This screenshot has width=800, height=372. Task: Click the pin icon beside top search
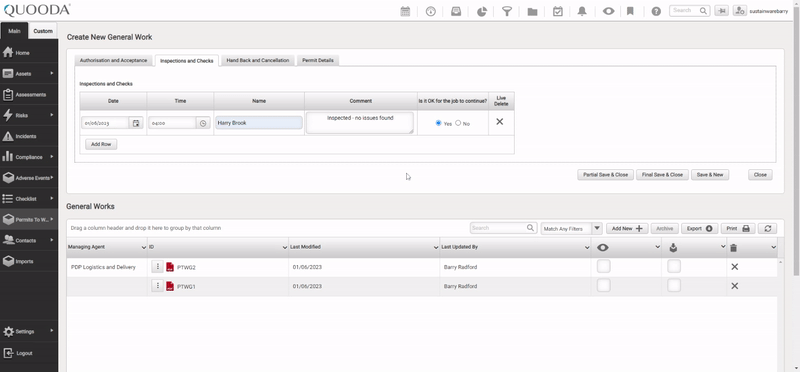[x=721, y=11]
